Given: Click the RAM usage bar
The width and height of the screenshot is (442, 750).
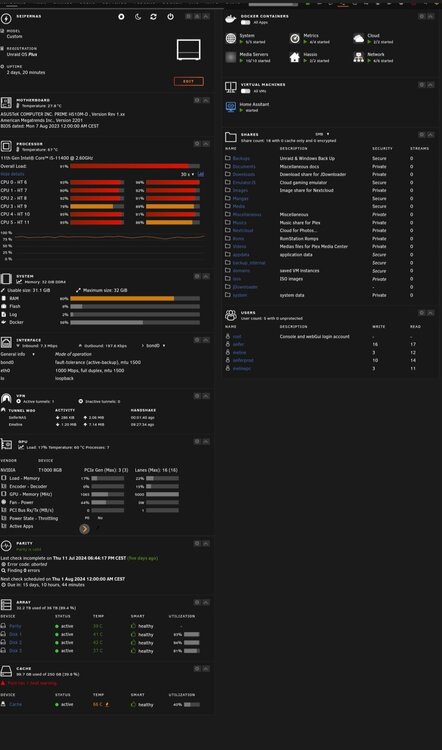Looking at the screenshot, I should (x=135, y=298).
